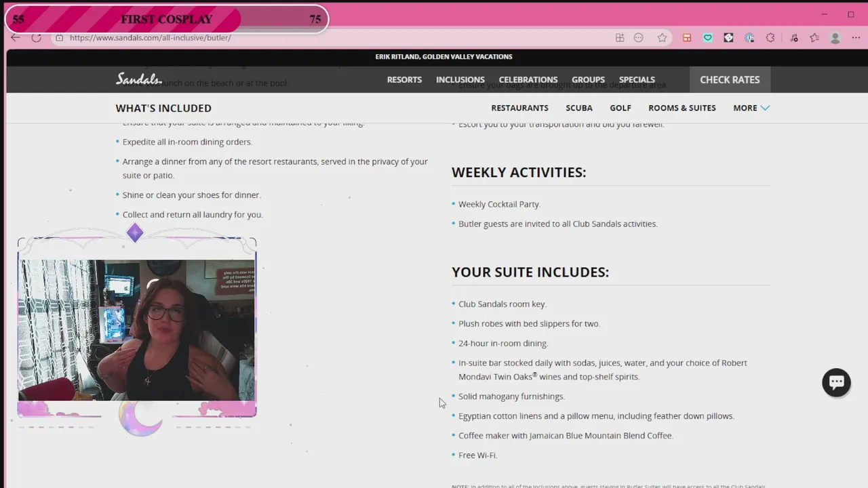868x488 pixels.
Task: Click 'Plush robes with bed slippers for two.'
Action: point(529,324)
